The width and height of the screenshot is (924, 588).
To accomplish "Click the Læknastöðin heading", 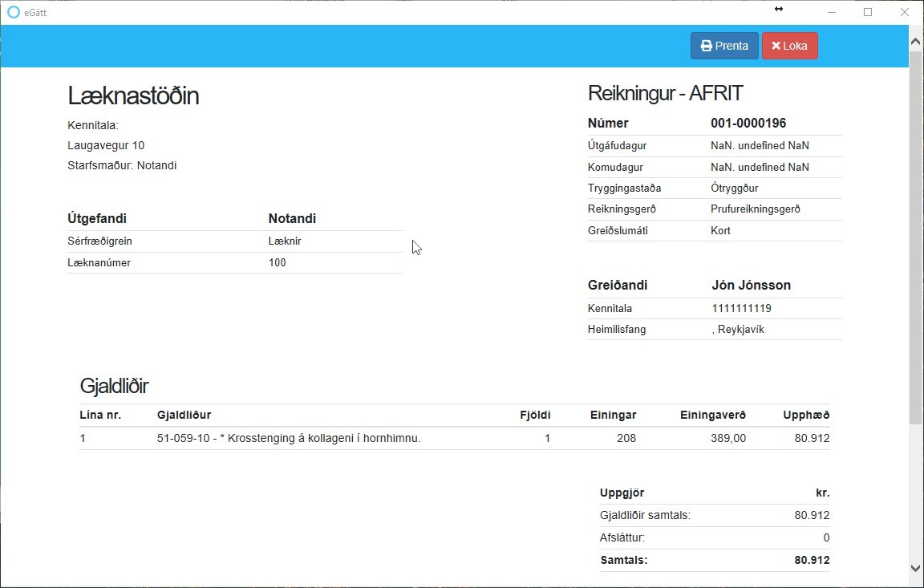I will 133,95.
